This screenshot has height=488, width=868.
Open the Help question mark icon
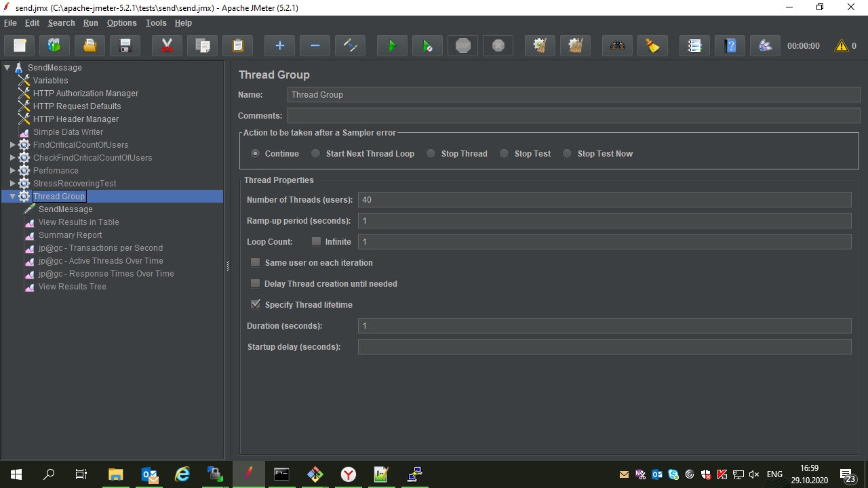[730, 46]
